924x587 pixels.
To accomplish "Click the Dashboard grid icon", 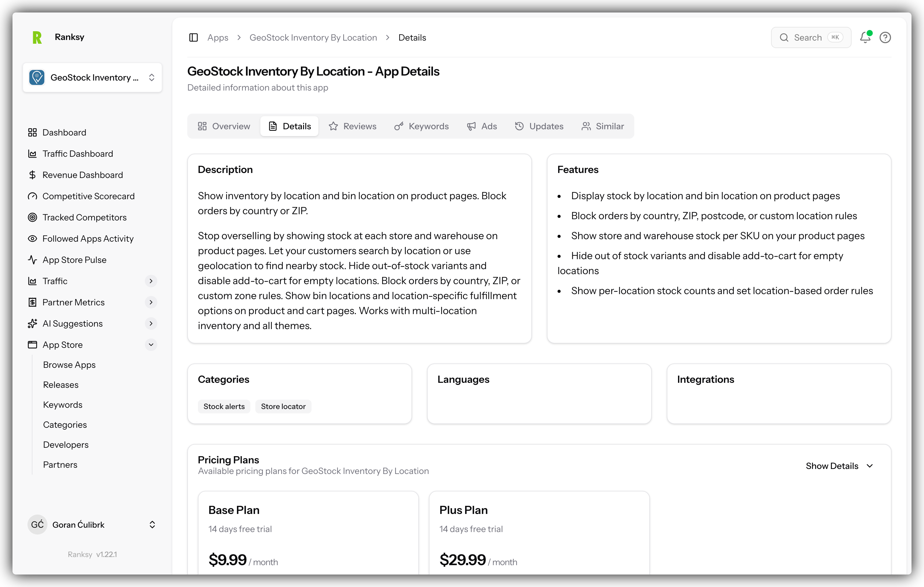I will (32, 132).
